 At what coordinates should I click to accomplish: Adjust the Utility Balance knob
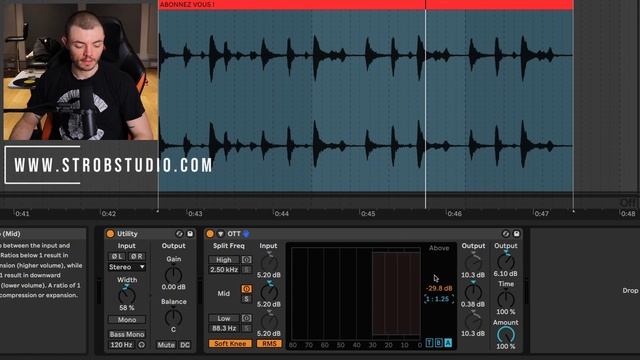[x=173, y=317]
